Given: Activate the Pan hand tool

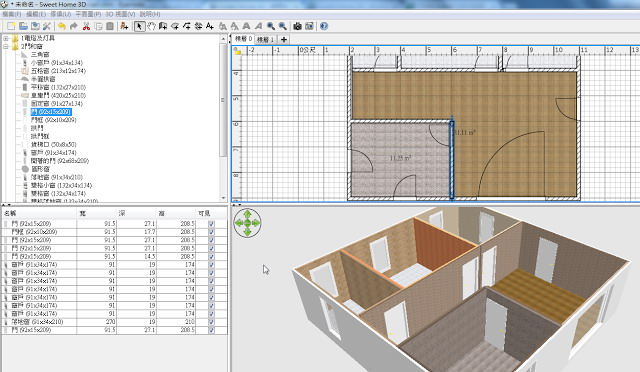Looking at the screenshot, I should pos(151,26).
